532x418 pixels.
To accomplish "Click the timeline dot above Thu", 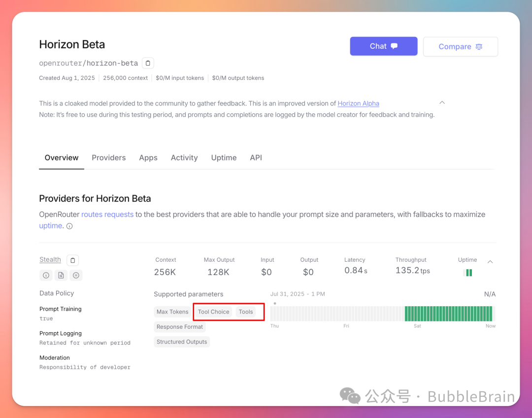I will point(275,303).
